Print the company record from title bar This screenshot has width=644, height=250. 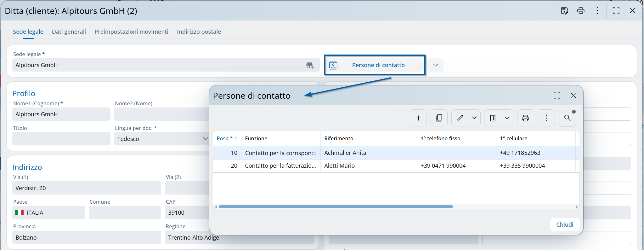[581, 11]
